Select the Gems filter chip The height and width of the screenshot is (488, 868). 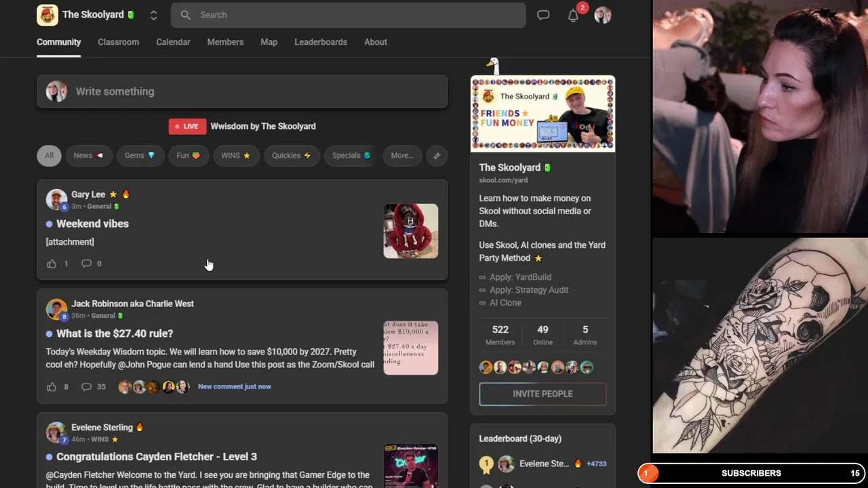pyautogui.click(x=140, y=155)
